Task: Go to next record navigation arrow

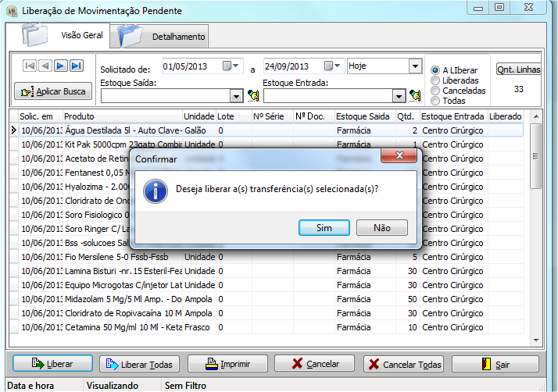Action: 61,66
